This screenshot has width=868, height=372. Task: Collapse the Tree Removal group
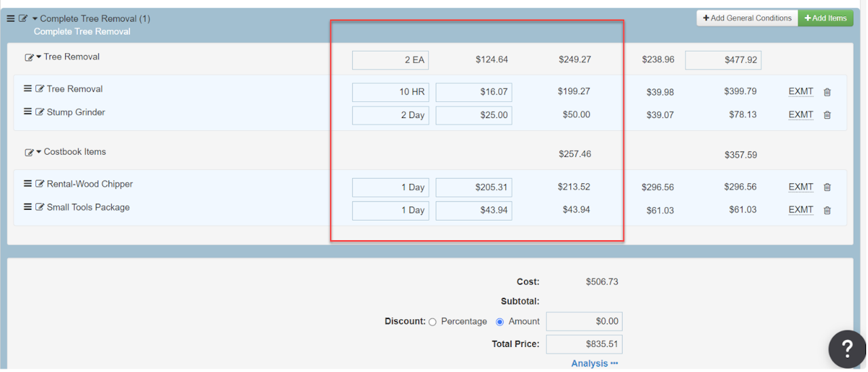[39, 57]
